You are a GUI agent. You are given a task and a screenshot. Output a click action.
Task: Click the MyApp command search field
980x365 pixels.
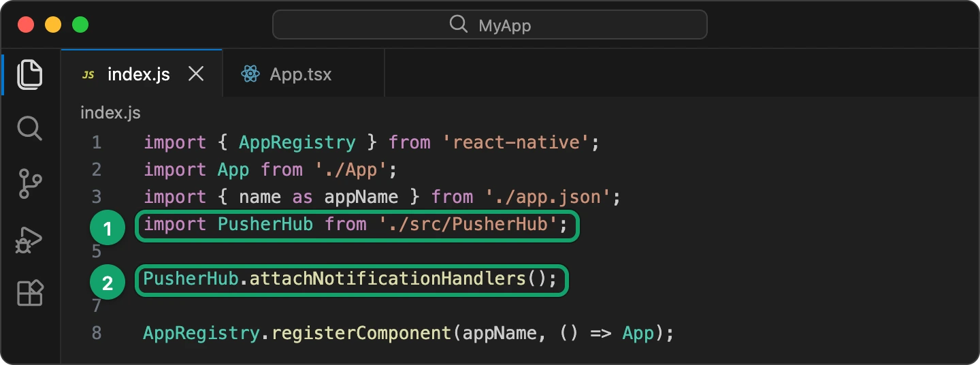point(490,25)
